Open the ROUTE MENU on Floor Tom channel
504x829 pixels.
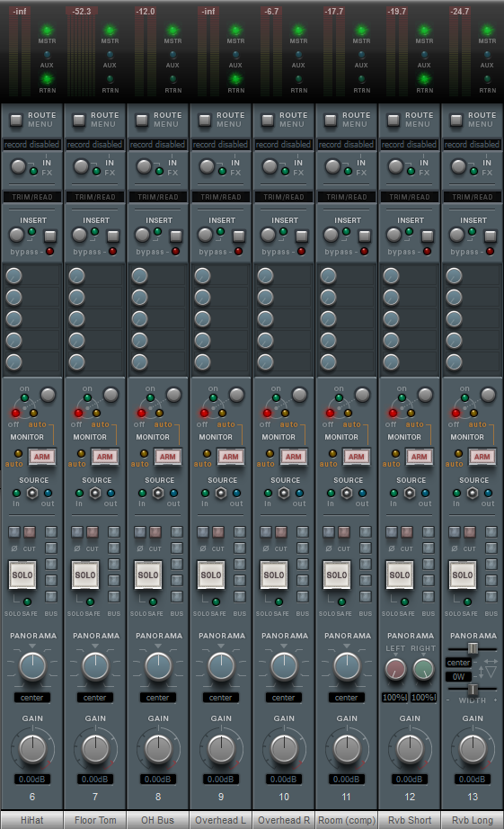tap(79, 120)
